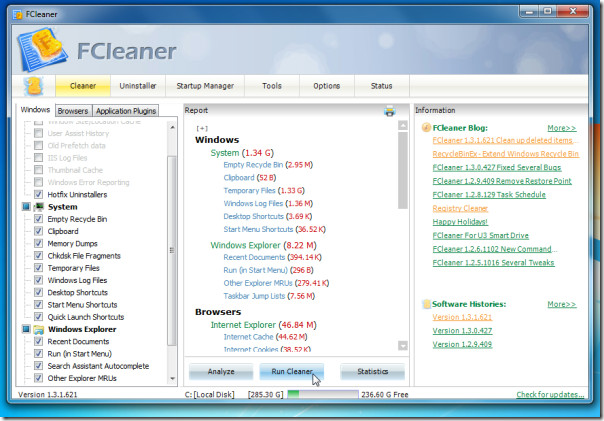Click the Software Histories folder icon
Image resolution: width=604 pixels, height=421 pixels.
426,304
